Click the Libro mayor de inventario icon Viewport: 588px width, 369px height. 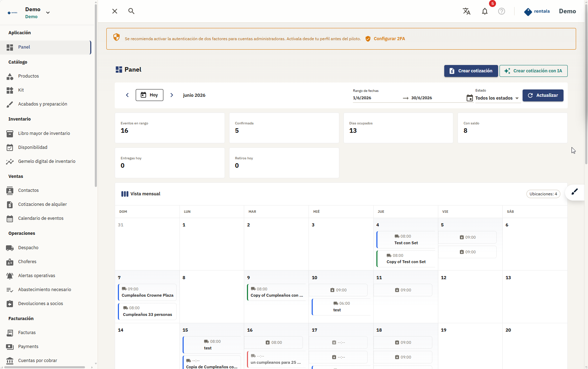(10, 133)
